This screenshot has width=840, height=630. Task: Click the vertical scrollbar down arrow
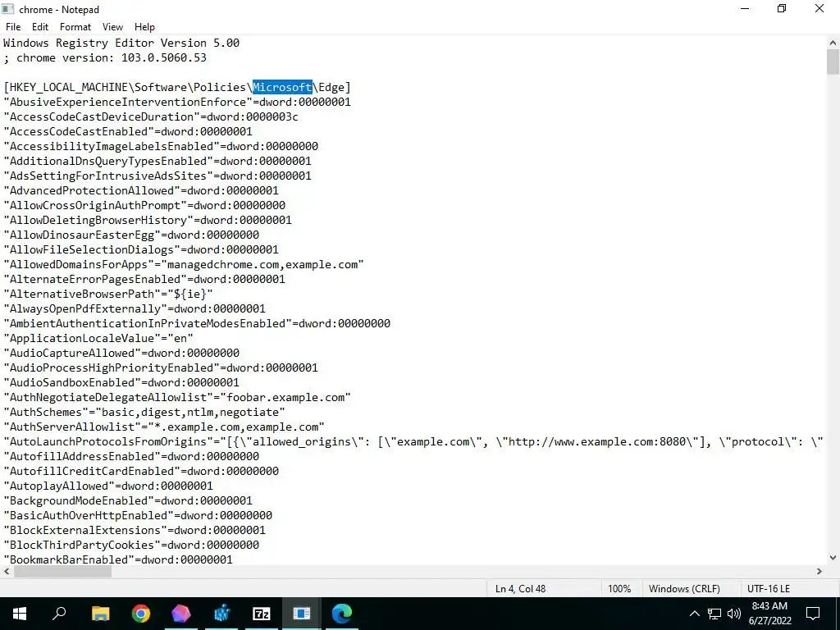[x=833, y=558]
